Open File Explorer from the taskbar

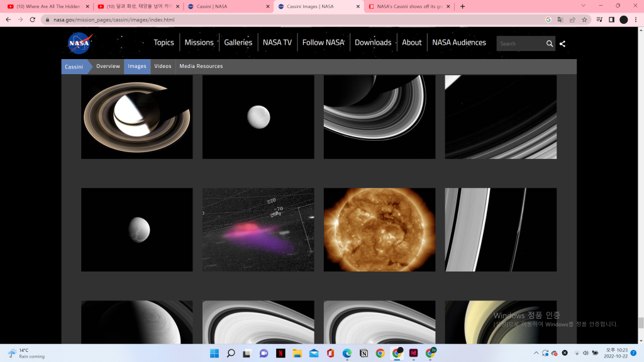coord(297,353)
